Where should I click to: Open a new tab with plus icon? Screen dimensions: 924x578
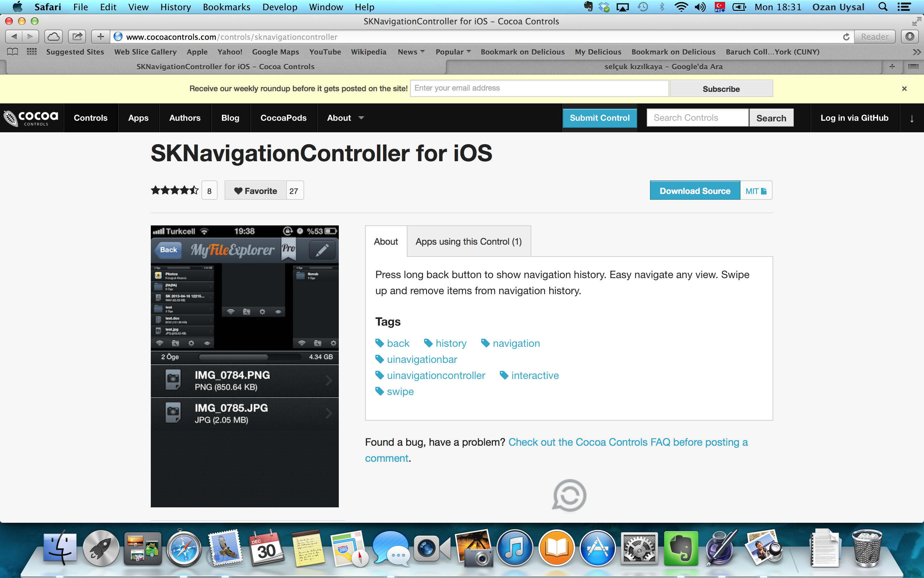click(892, 66)
